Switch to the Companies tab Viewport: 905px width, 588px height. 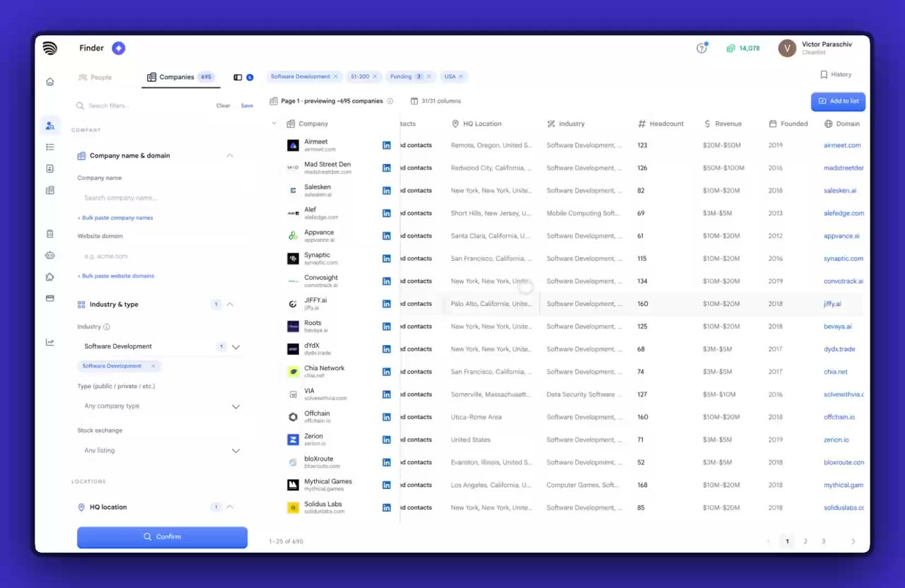pos(180,77)
